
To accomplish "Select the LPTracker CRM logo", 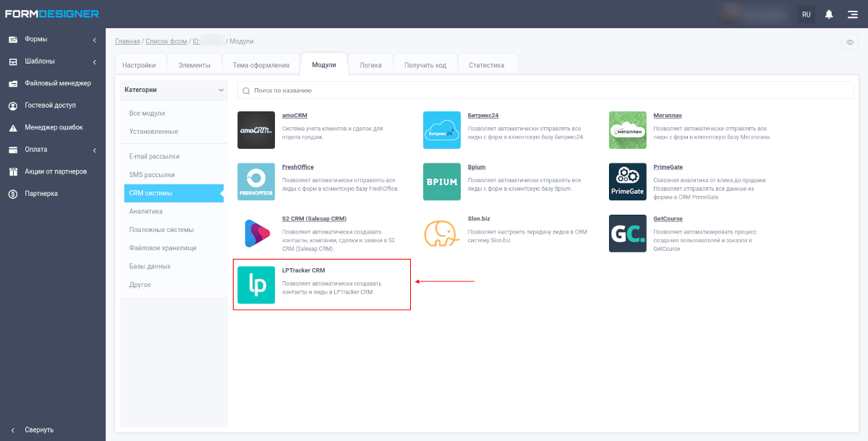I will (256, 285).
